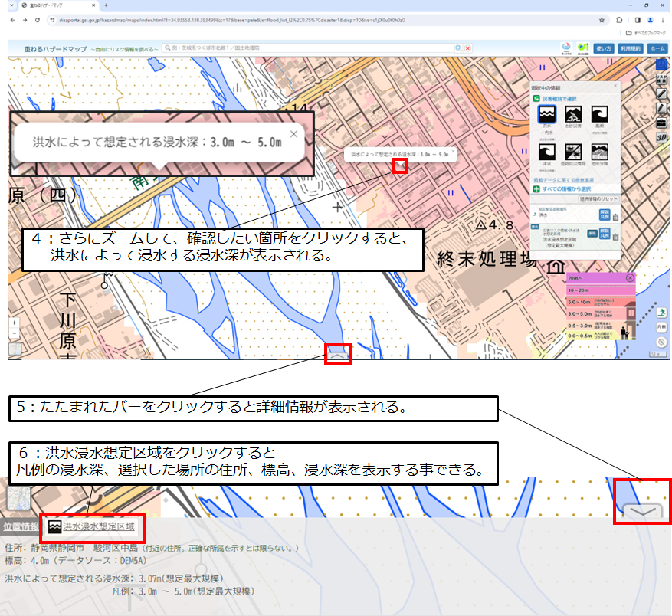
Task: Switch to 3D view with 3D icon
Action: (x=662, y=137)
